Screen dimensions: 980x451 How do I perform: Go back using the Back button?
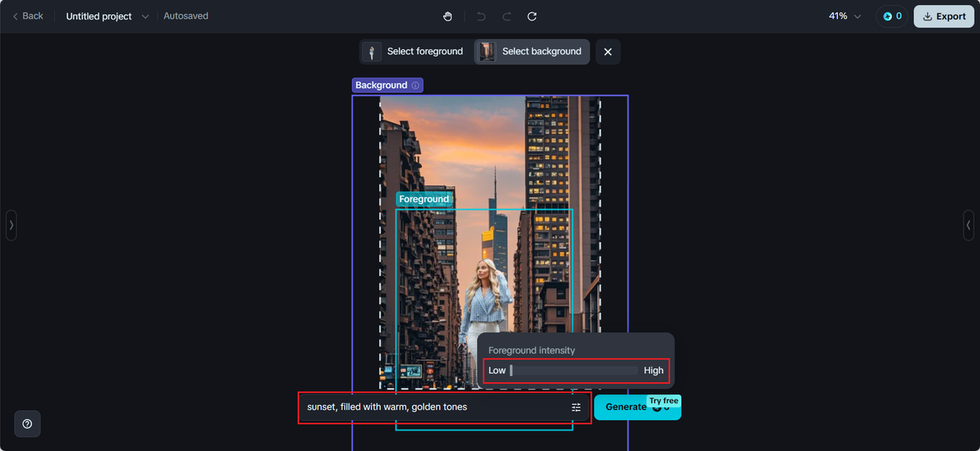[28, 16]
